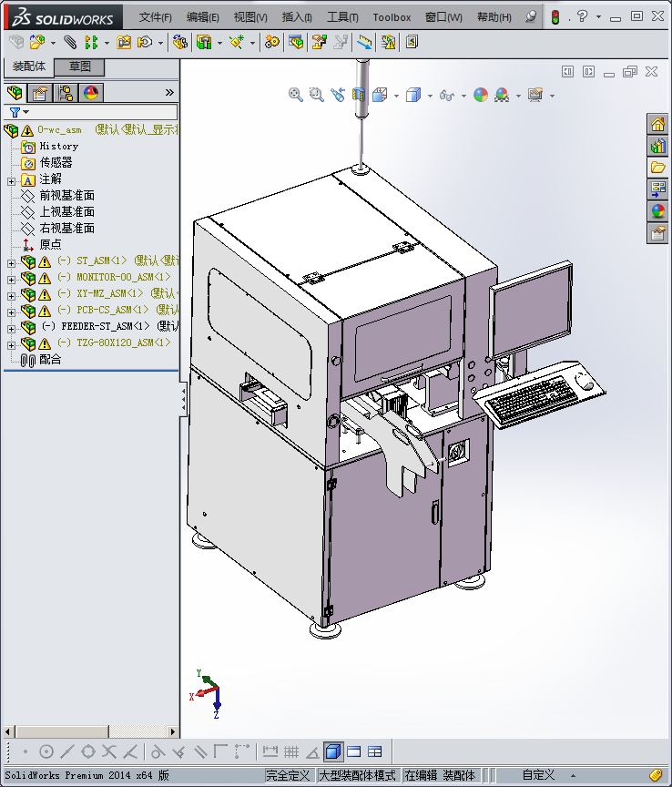Click the Show Hidden Components icon
This screenshot has height=787, width=672.
[x=180, y=42]
